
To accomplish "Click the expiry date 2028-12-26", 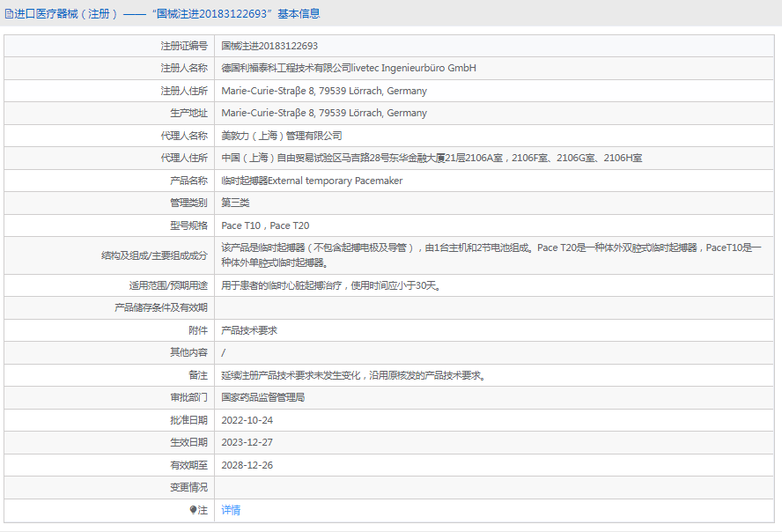I will 247,465.
